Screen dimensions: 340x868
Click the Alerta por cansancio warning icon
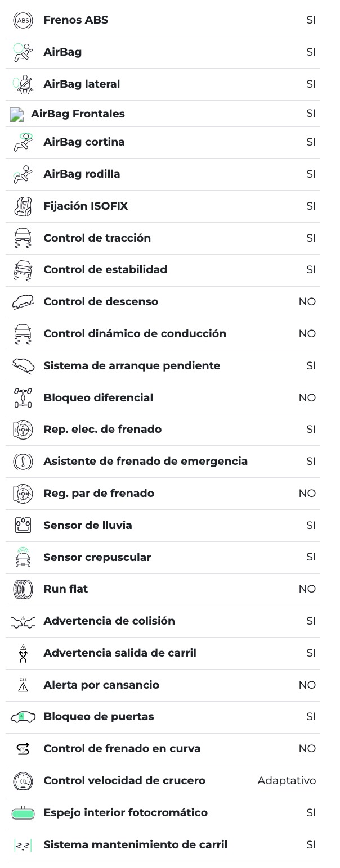coord(23,685)
